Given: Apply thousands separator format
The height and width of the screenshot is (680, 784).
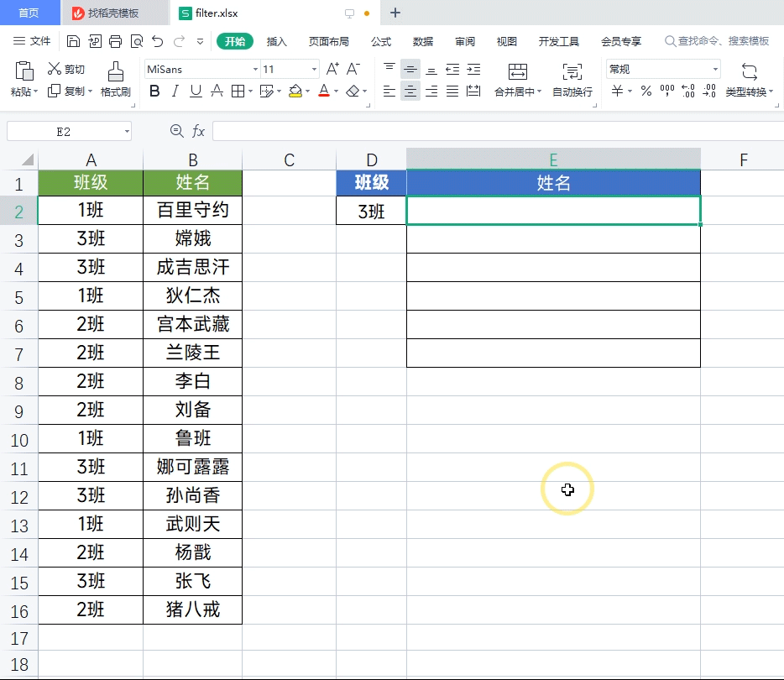Looking at the screenshot, I should point(667,91).
